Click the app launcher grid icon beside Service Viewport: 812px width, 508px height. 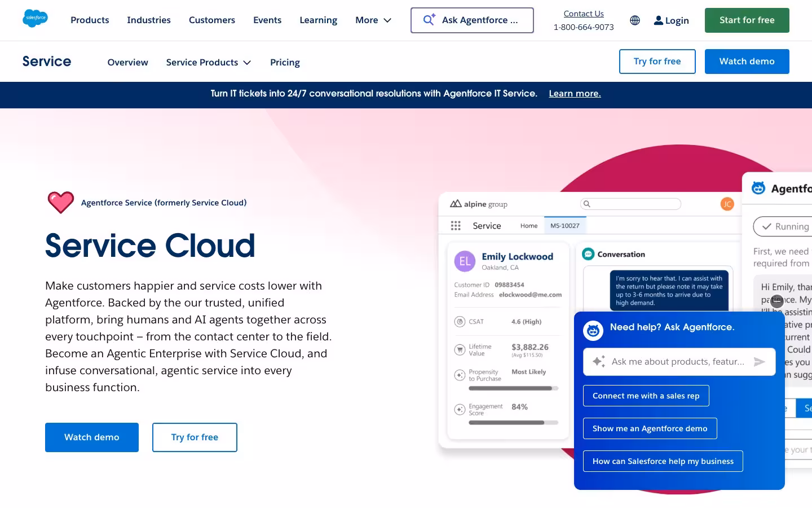pyautogui.click(x=456, y=226)
